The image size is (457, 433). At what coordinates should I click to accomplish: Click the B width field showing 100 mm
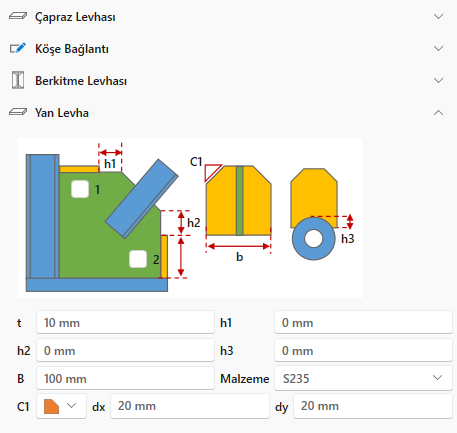point(125,378)
